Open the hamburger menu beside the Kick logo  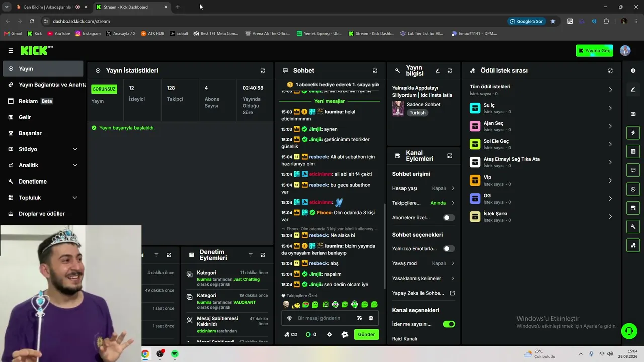point(11,50)
